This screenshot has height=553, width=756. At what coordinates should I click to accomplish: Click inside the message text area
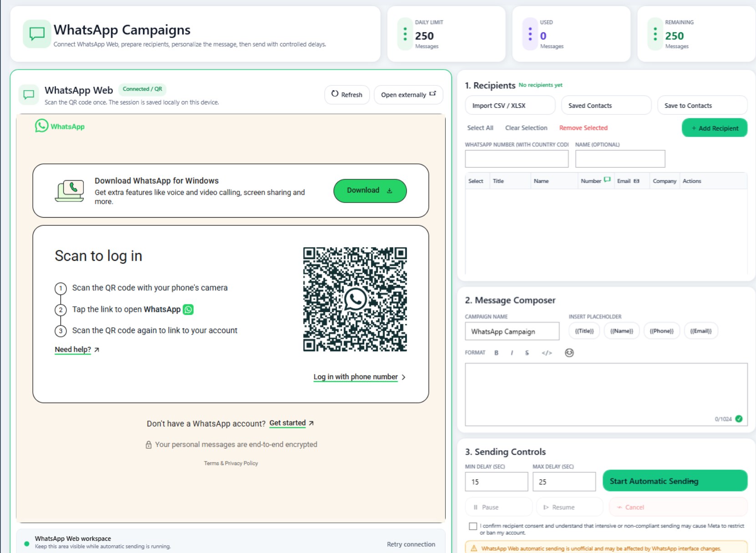(x=606, y=394)
